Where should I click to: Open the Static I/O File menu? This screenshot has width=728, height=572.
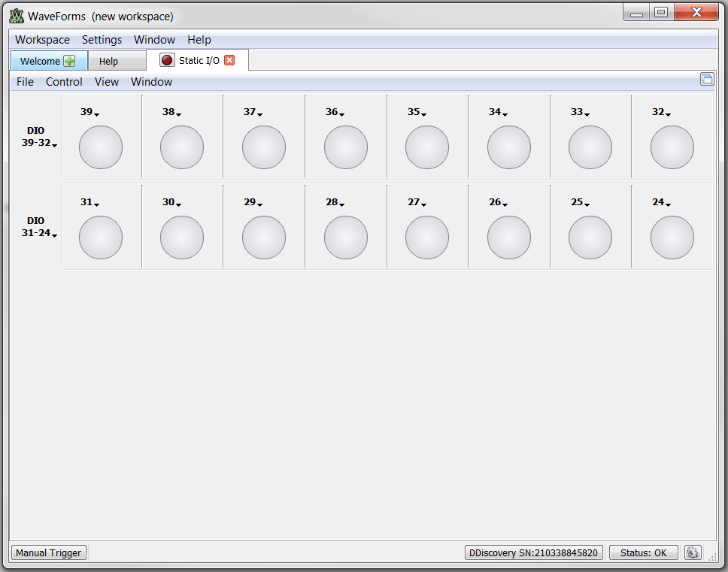pos(25,82)
